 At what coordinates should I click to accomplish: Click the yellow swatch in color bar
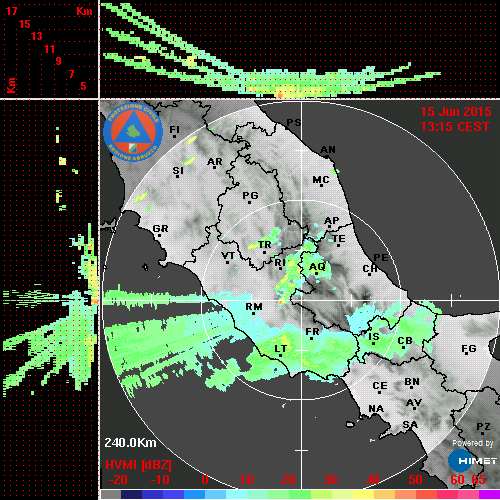click(x=363, y=494)
